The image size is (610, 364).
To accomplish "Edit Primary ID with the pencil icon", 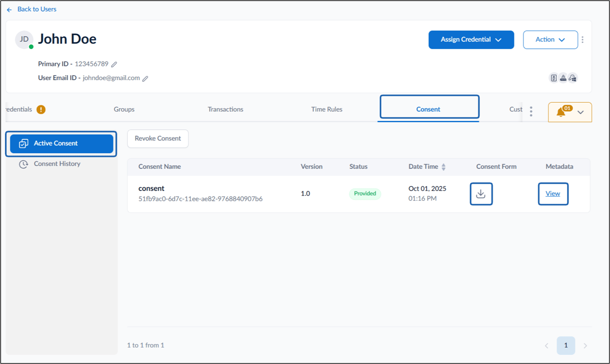I will click(114, 64).
